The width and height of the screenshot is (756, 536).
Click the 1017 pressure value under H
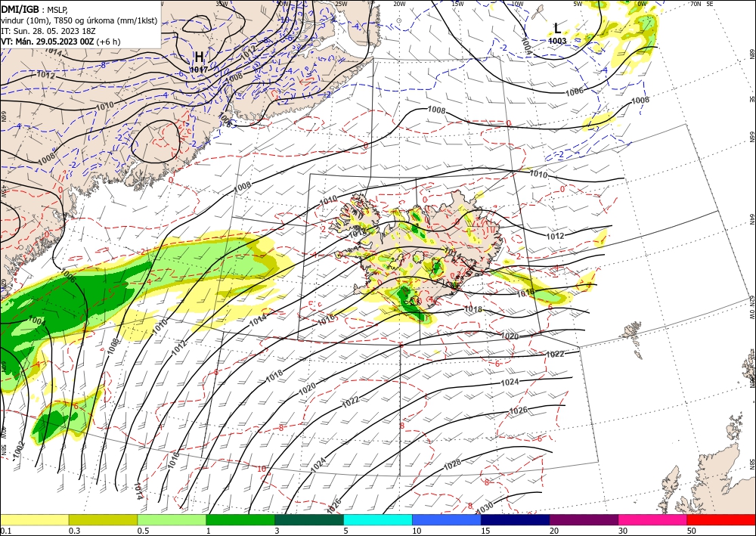click(199, 70)
